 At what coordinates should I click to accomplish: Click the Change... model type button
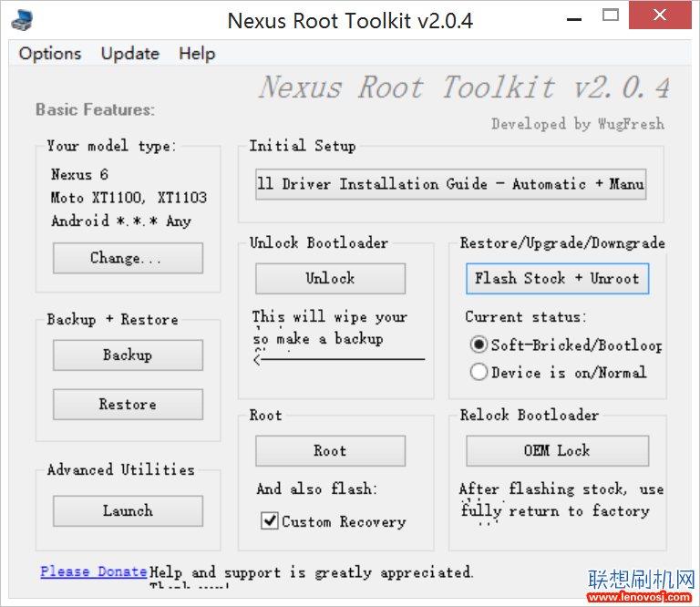pyautogui.click(x=129, y=258)
